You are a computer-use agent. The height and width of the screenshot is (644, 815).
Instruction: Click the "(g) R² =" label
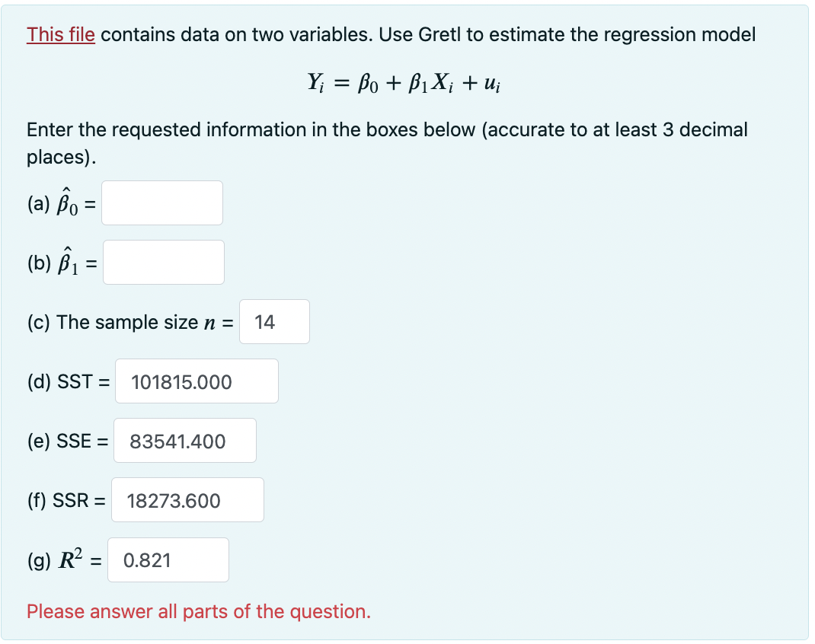[66, 560]
